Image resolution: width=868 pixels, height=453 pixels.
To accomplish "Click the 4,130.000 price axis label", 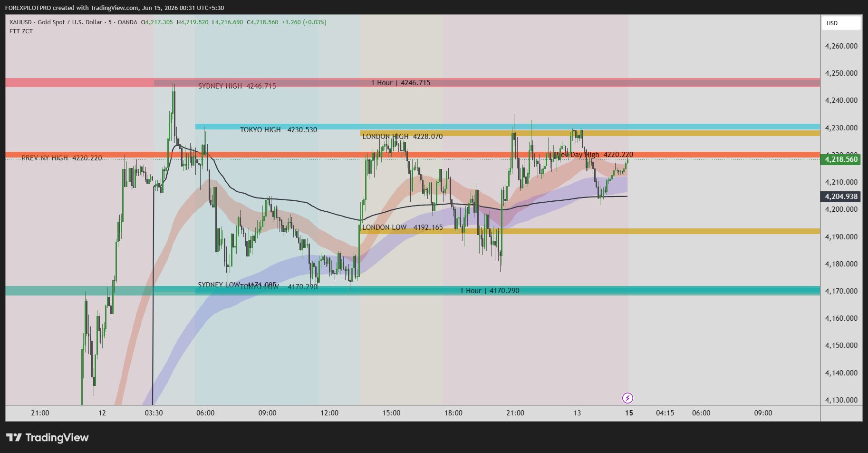I will tap(841, 400).
